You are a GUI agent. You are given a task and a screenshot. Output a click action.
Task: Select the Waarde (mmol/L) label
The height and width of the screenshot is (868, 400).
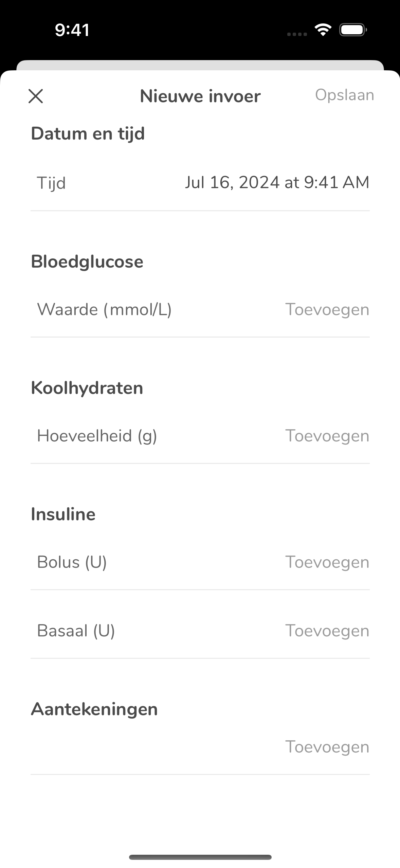point(104,310)
